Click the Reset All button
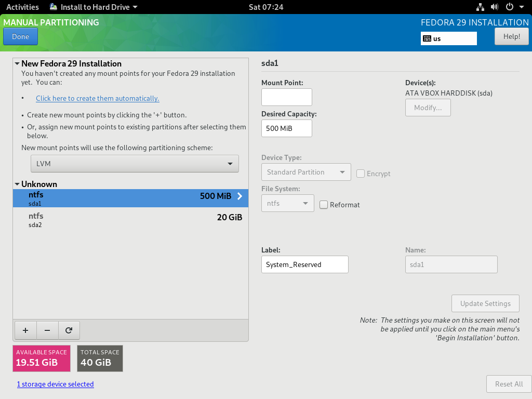Viewport: 532px width, 399px height. (x=509, y=384)
